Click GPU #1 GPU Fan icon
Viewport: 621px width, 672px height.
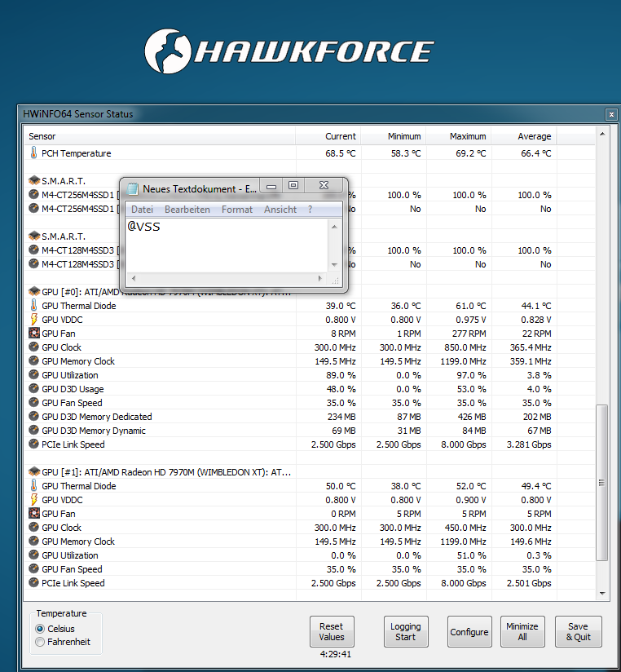34,513
